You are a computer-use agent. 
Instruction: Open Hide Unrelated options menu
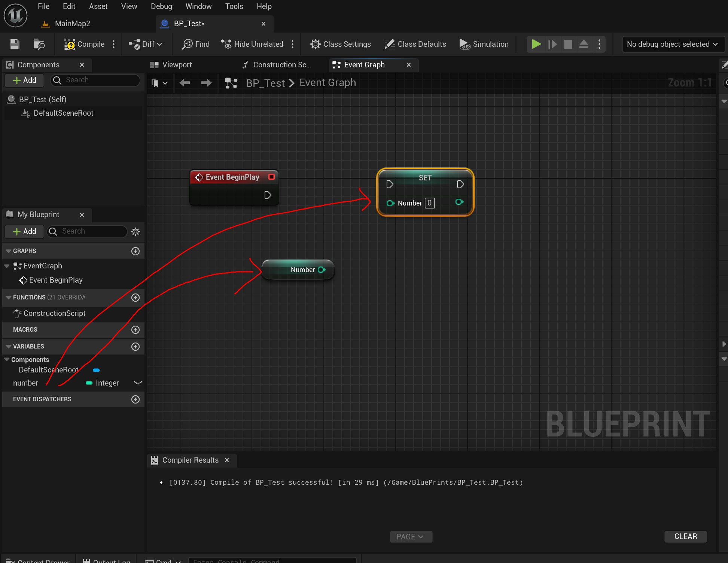tap(293, 44)
